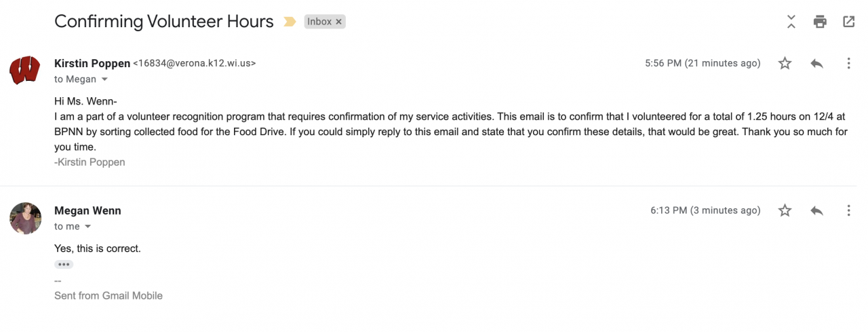Expand the 'to Megan' recipient details
The width and height of the screenshot is (868, 332).
click(x=104, y=79)
